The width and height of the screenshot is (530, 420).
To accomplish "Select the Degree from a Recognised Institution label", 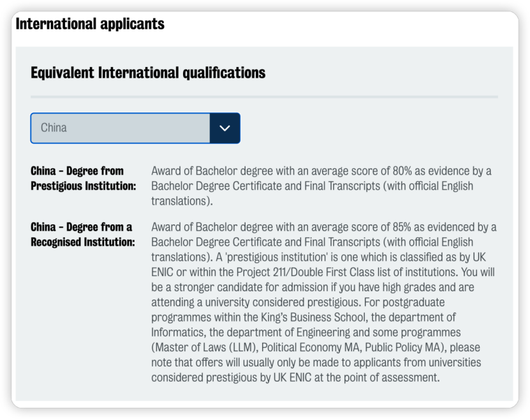I will [82, 235].
